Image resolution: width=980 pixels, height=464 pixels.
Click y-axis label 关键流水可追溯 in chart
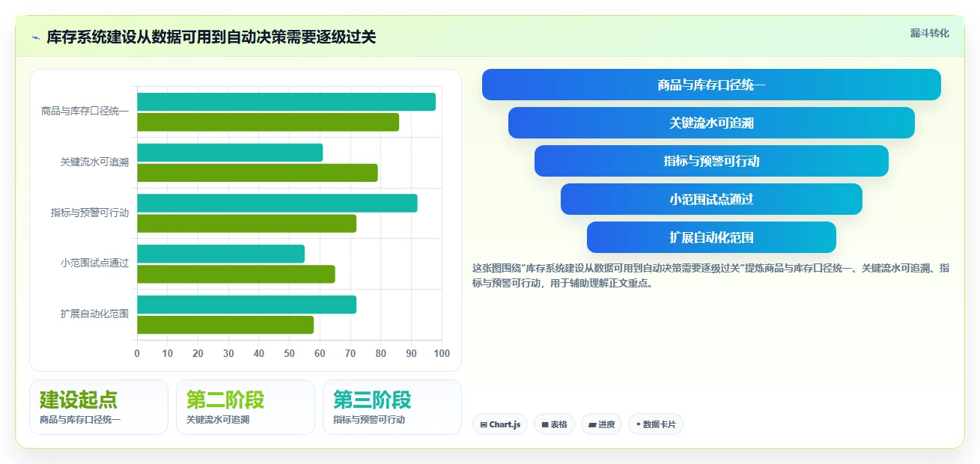tap(94, 162)
